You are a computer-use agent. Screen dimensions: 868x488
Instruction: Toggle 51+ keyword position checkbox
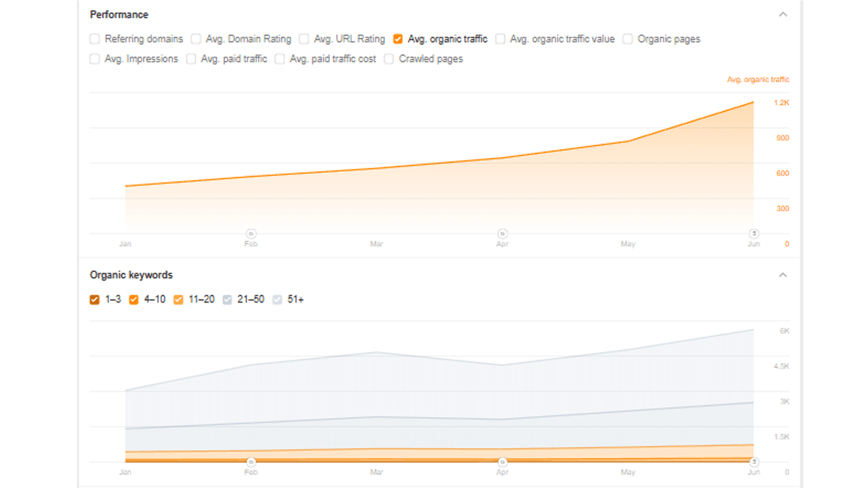coord(277,300)
